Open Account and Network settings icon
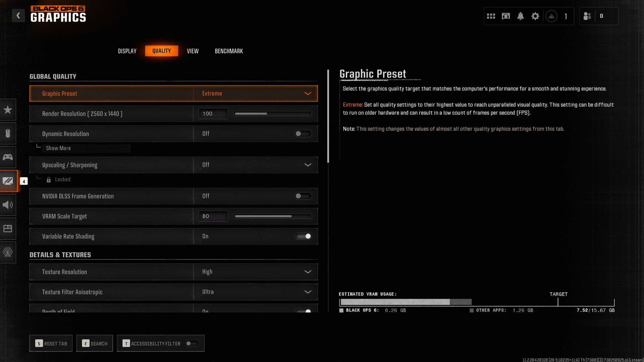644x362 pixels. (8, 252)
